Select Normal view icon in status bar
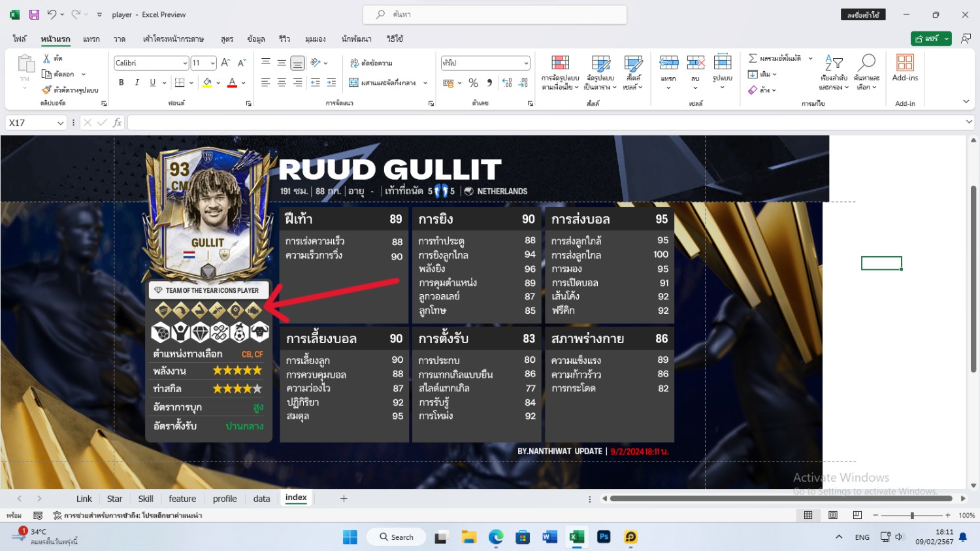 [808, 515]
